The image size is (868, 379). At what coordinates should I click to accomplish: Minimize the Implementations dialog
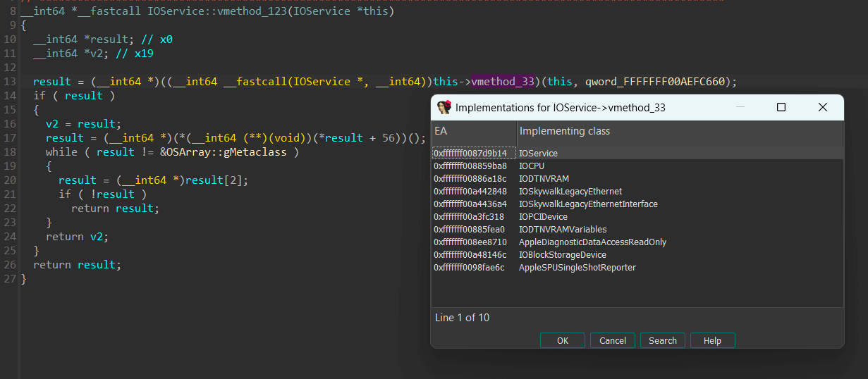[x=741, y=107]
